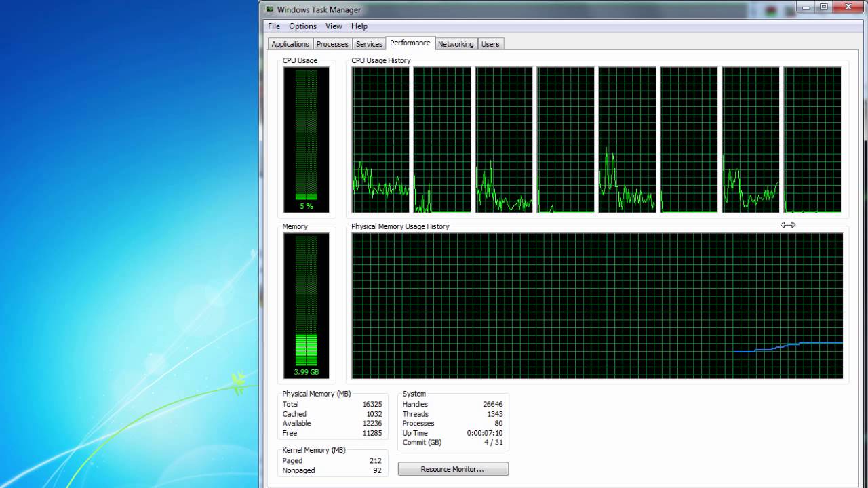
Task: Switch to the Processes tab
Action: click(332, 43)
